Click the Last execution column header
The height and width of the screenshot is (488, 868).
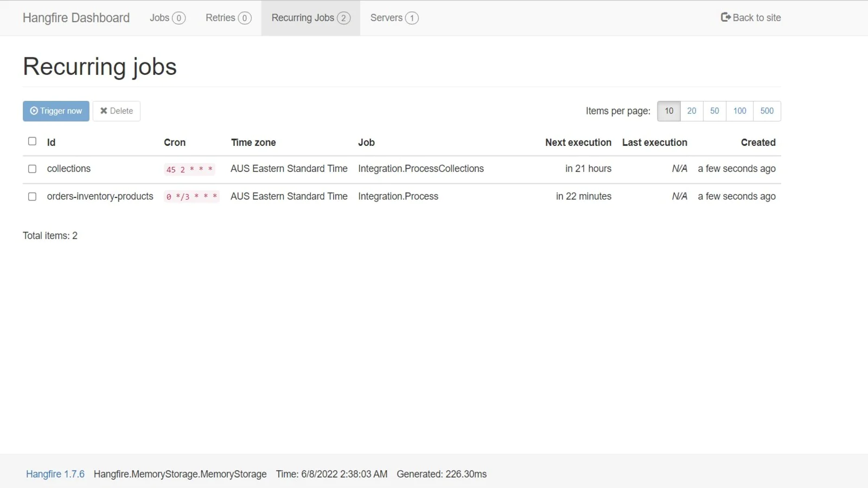655,143
